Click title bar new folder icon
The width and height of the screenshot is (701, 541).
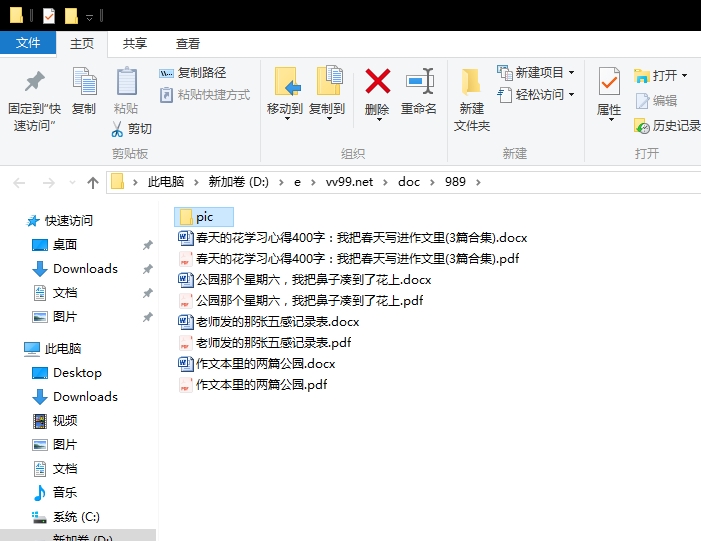pyautogui.click(x=71, y=16)
